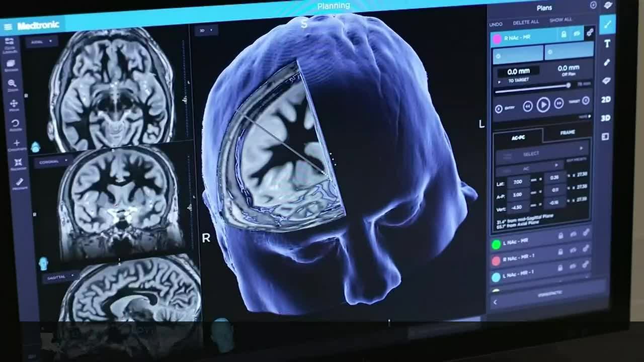
Task: Open the 3D view mode dropdown
Action: click(206, 31)
